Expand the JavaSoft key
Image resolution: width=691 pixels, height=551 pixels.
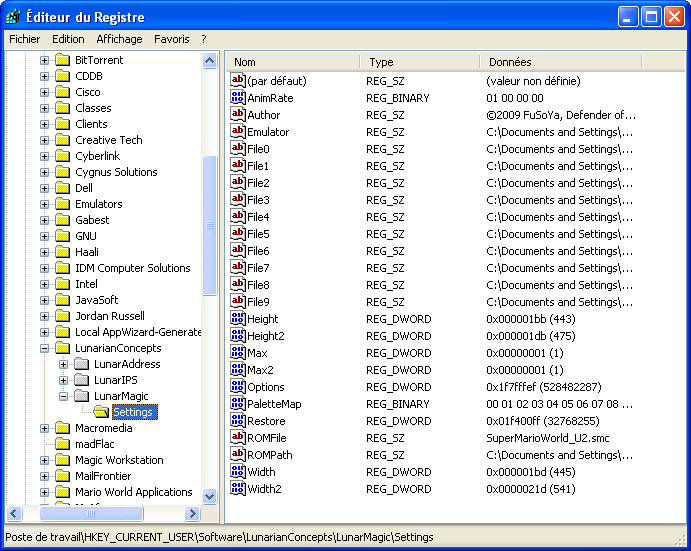pyautogui.click(x=44, y=300)
